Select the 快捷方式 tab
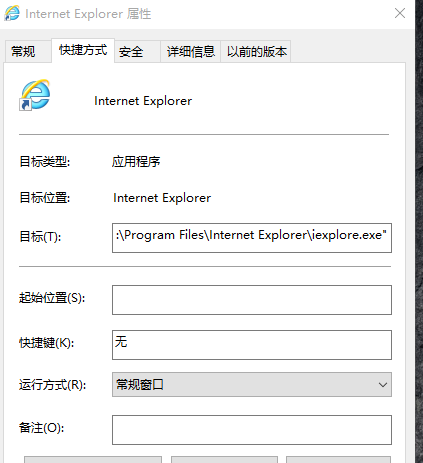The height and width of the screenshot is (463, 423). (83, 50)
